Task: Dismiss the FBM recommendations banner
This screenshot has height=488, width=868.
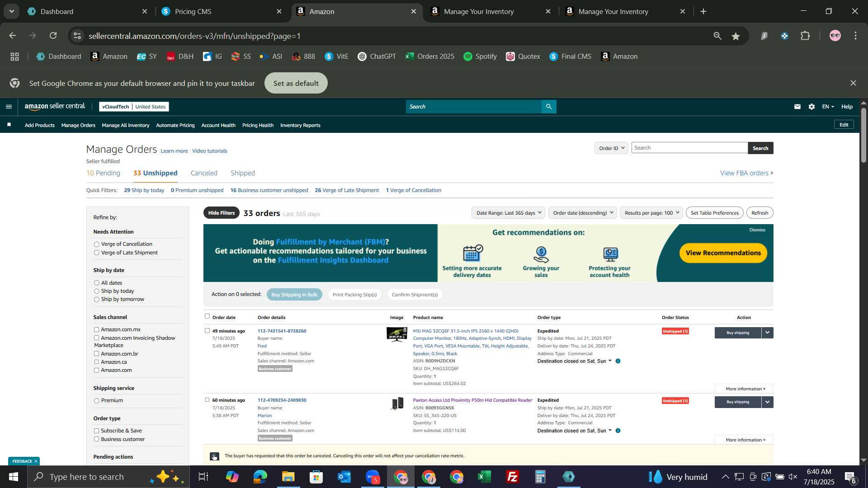Action: 757,230
